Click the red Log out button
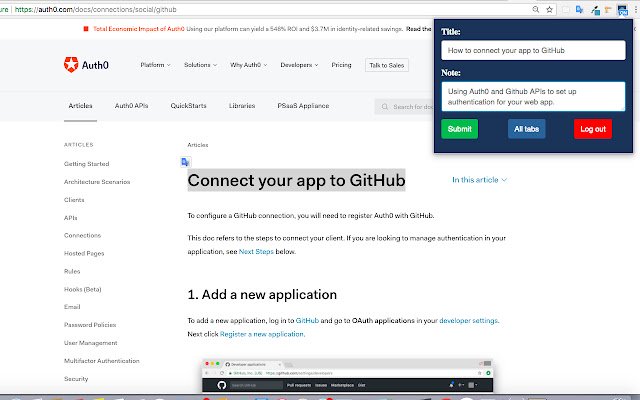 (593, 129)
